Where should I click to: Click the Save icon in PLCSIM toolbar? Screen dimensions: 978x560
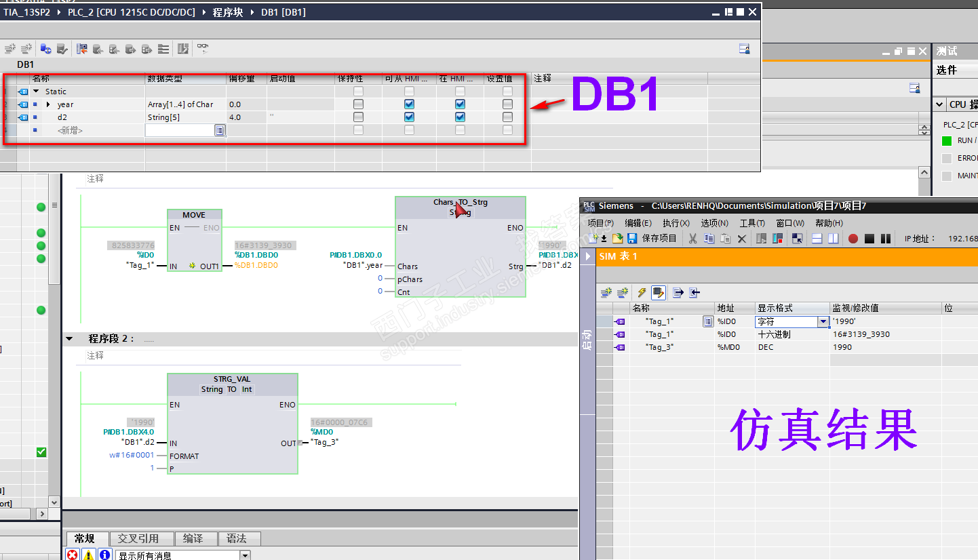coord(632,239)
